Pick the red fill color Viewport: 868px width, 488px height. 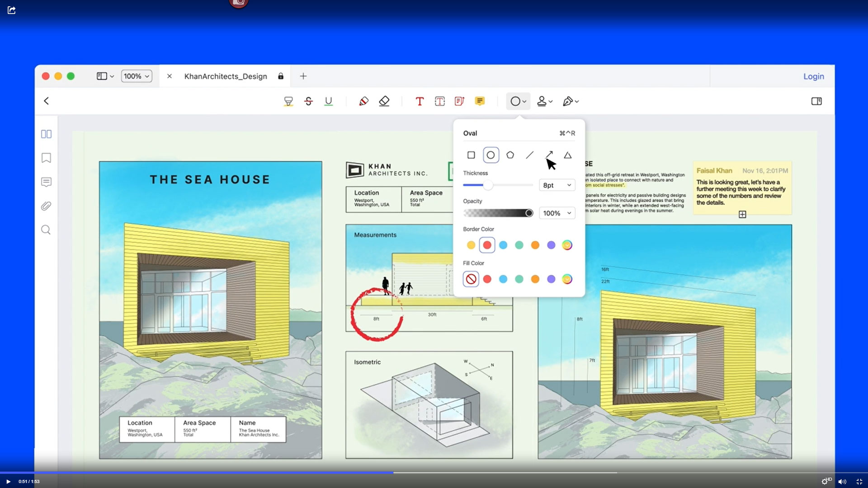[x=487, y=279]
